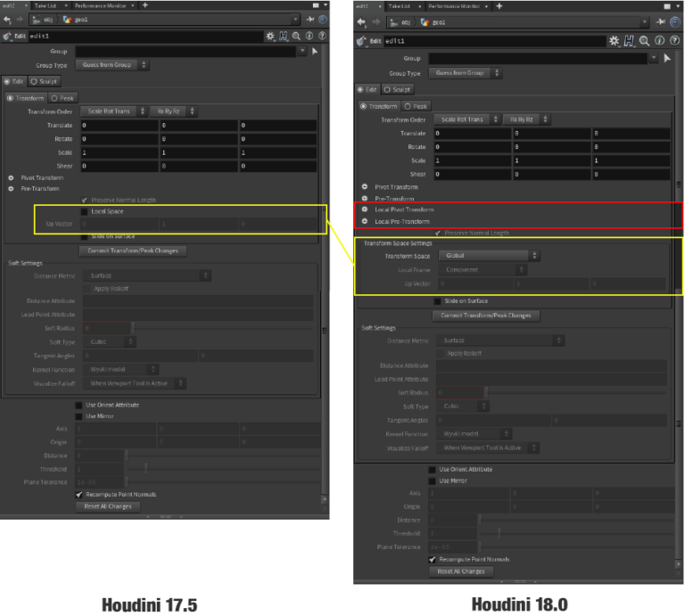Toggle Use Mirror checkbox in right panel
685x616 pixels.
pos(433,480)
